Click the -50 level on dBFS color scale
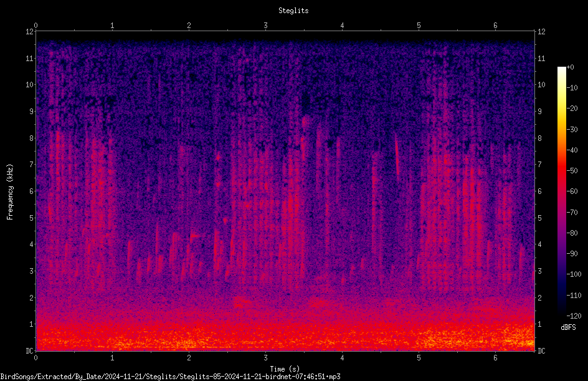The height and width of the screenshot is (381, 588). 572,170
